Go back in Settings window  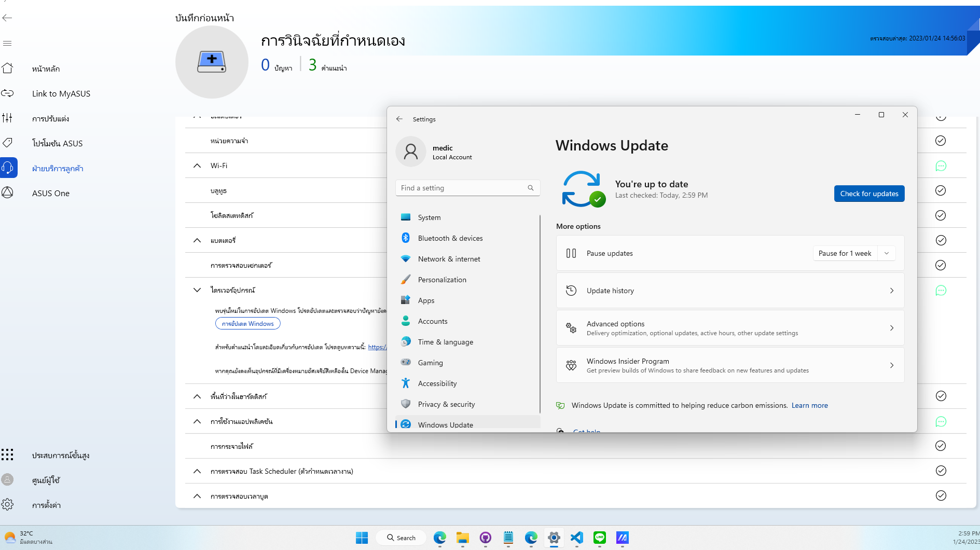pos(399,119)
